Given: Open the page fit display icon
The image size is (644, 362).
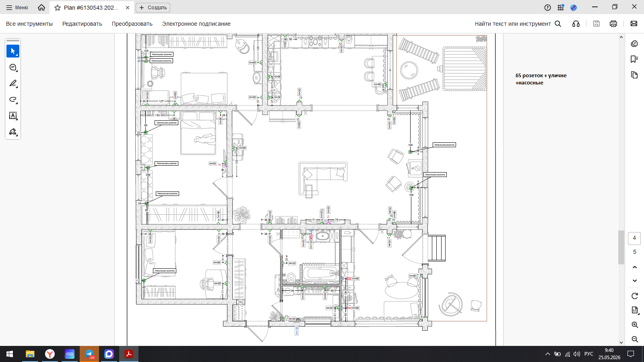Looking at the screenshot, I should pyautogui.click(x=635, y=310).
